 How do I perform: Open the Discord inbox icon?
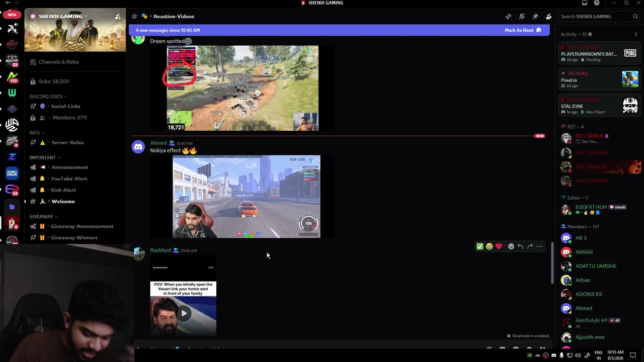585,3
